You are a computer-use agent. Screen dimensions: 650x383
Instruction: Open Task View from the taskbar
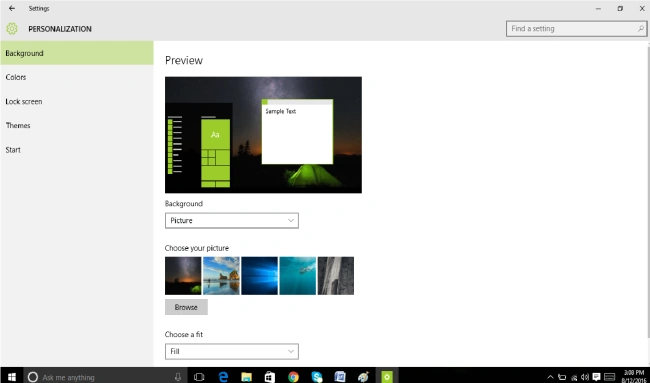(199, 377)
